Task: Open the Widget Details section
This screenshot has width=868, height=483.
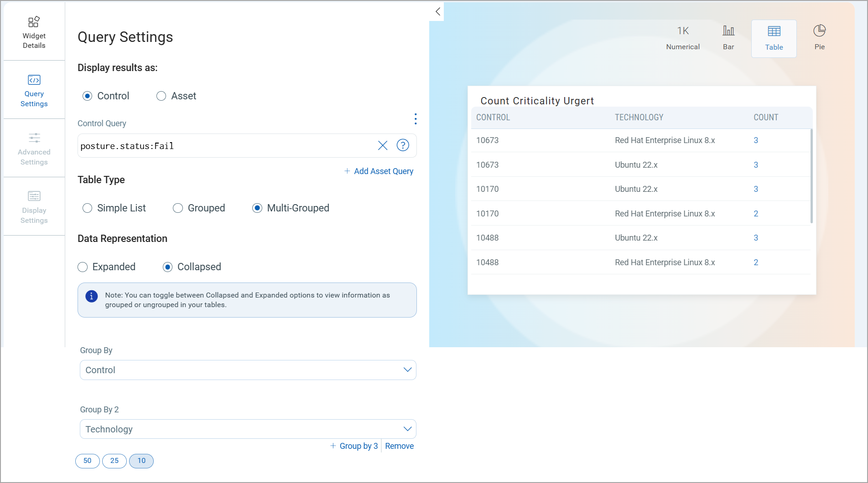Action: tap(34, 32)
